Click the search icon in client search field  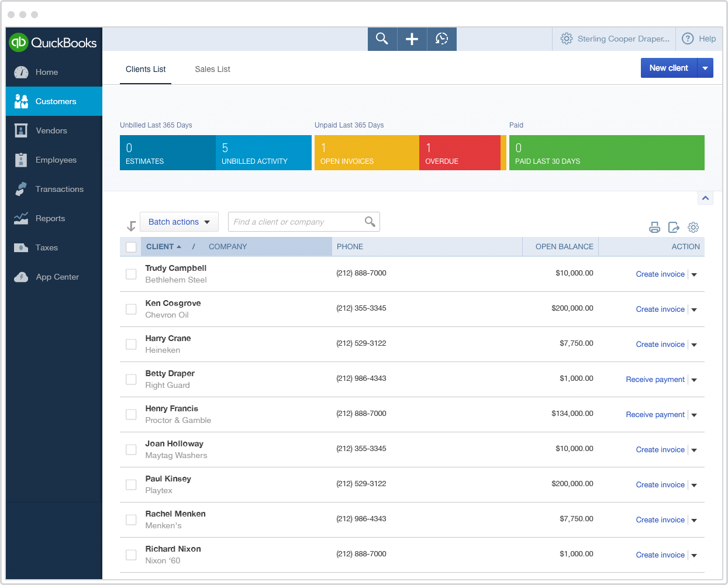coord(370,222)
